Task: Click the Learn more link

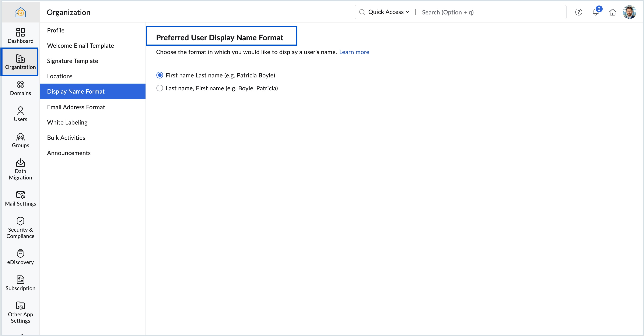Action: [x=354, y=52]
